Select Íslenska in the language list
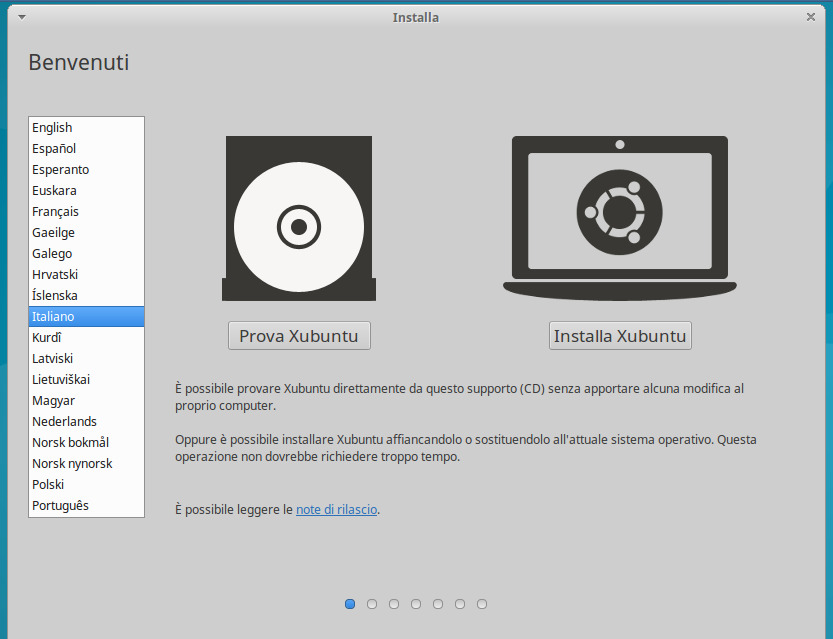This screenshot has height=639, width=833. coord(86,295)
